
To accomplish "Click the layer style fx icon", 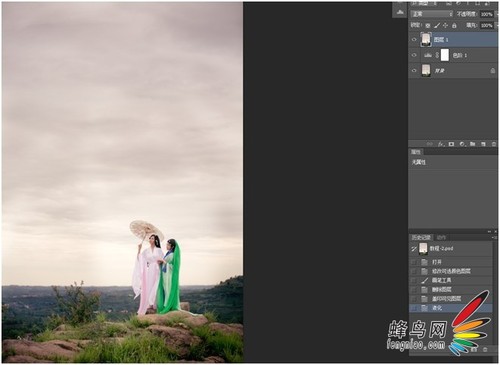I will (x=441, y=144).
